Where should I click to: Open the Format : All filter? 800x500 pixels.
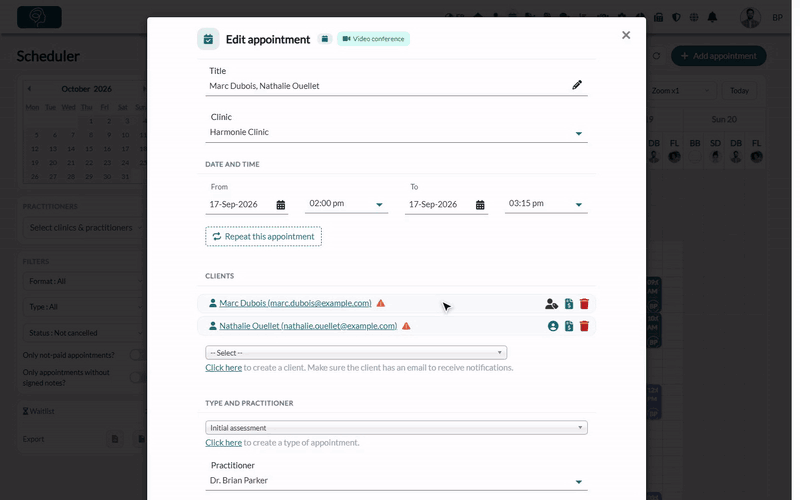click(84, 281)
